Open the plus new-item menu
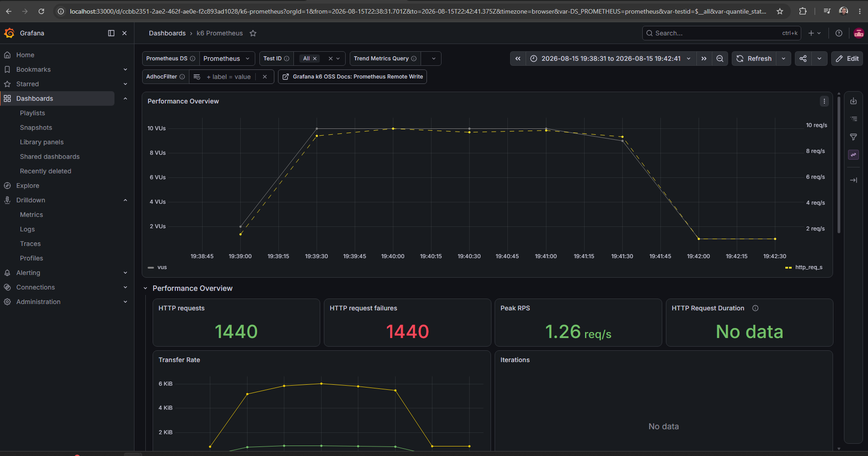868x456 pixels. coord(814,33)
